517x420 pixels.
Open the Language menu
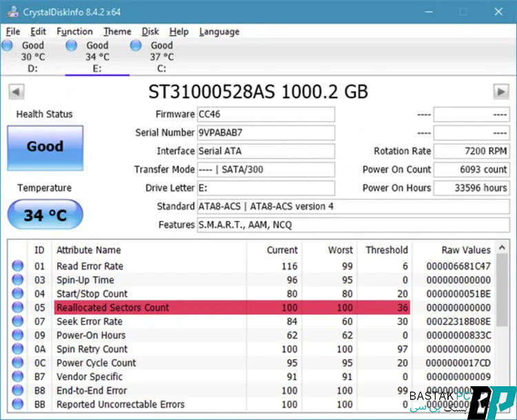click(219, 32)
